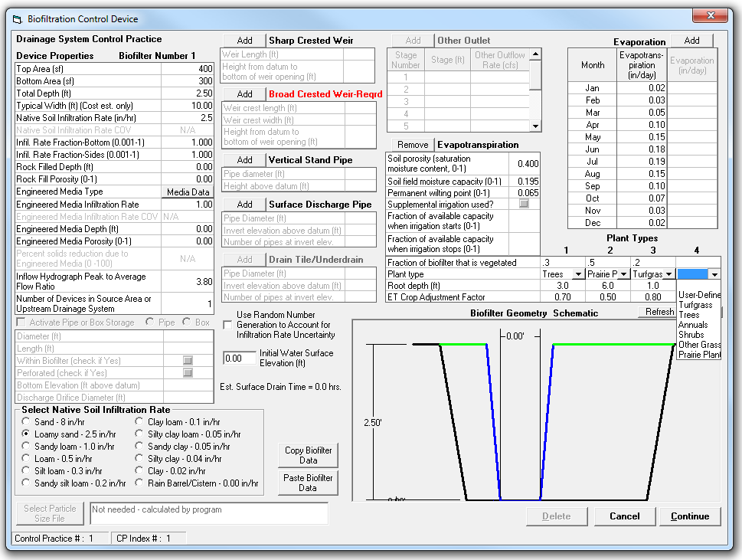
Task: Choose Annuals in the plant type list
Action: (x=693, y=325)
